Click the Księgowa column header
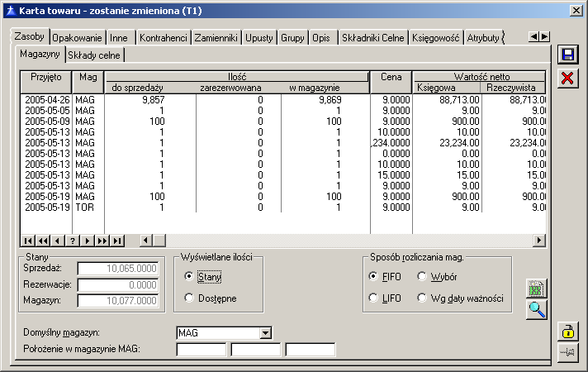The height and width of the screenshot is (372, 588). point(447,88)
